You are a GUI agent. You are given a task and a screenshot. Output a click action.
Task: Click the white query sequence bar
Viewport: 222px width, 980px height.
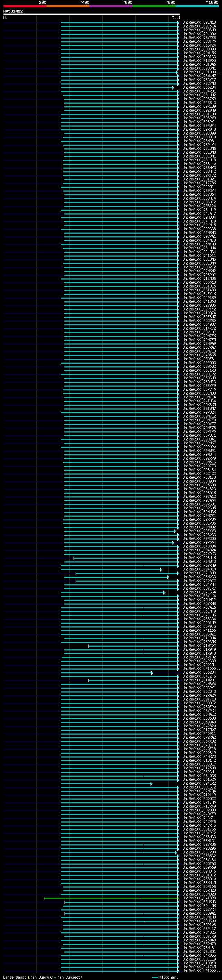[91, 14]
